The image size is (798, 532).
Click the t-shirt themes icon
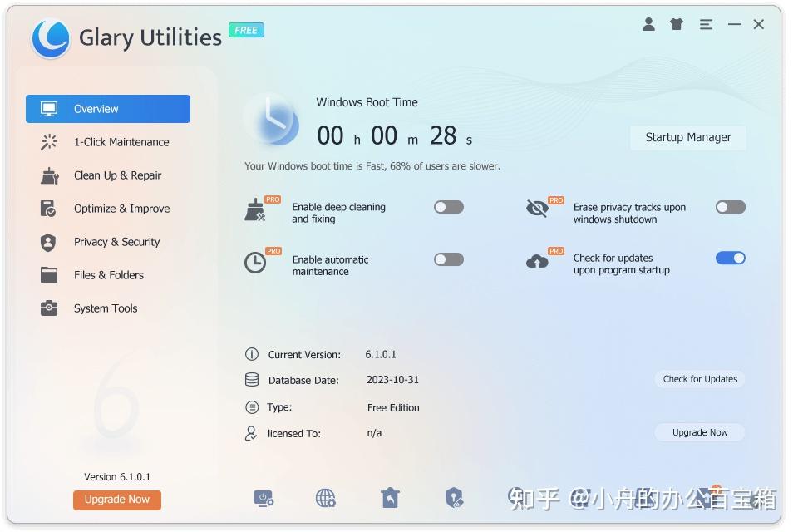[x=676, y=24]
